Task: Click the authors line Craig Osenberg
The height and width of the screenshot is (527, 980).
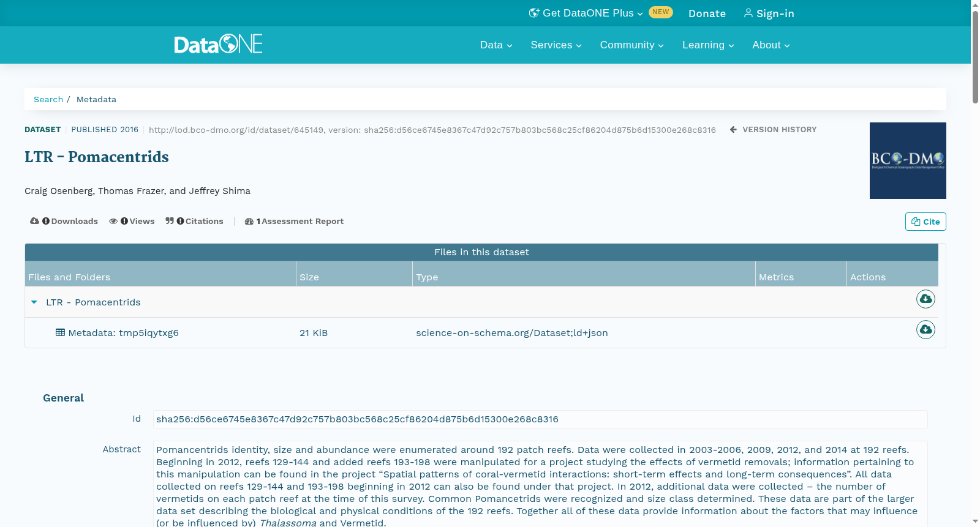Action: coord(137,191)
